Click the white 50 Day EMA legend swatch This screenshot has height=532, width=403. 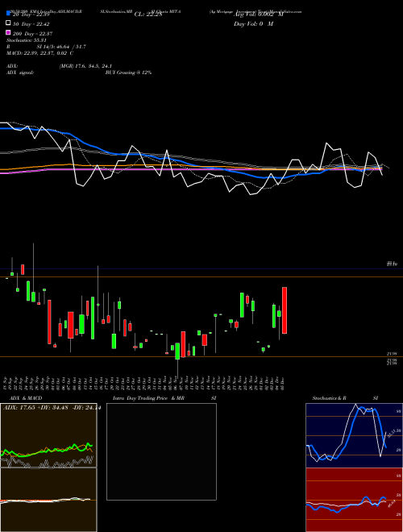tap(8, 23)
